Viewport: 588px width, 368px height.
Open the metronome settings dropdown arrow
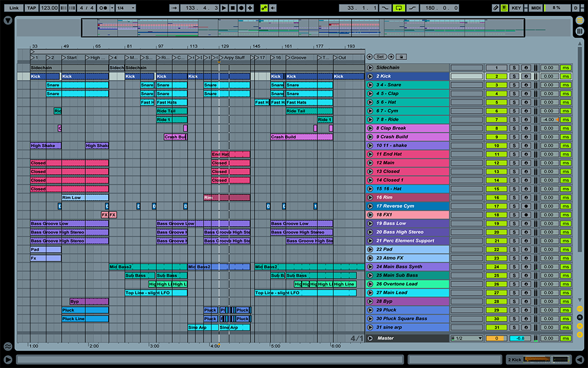point(112,8)
